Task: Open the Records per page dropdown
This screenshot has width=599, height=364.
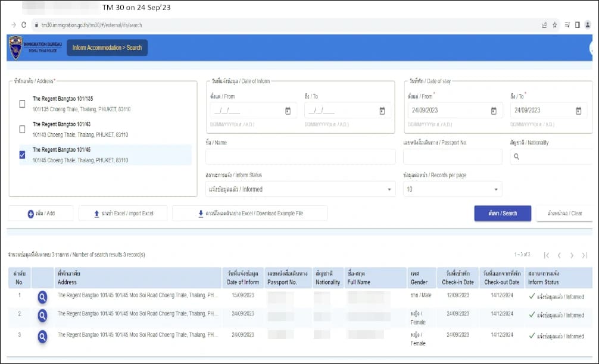Action: [x=453, y=189]
